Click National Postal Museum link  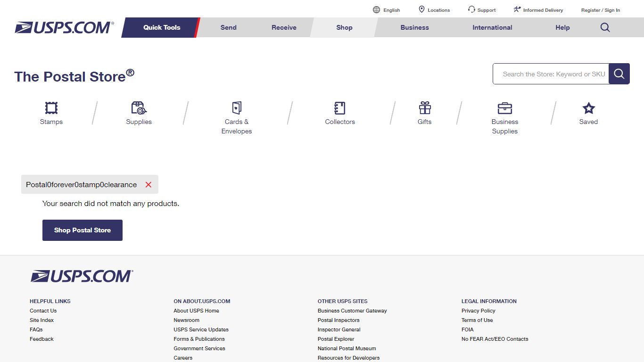tap(347, 348)
